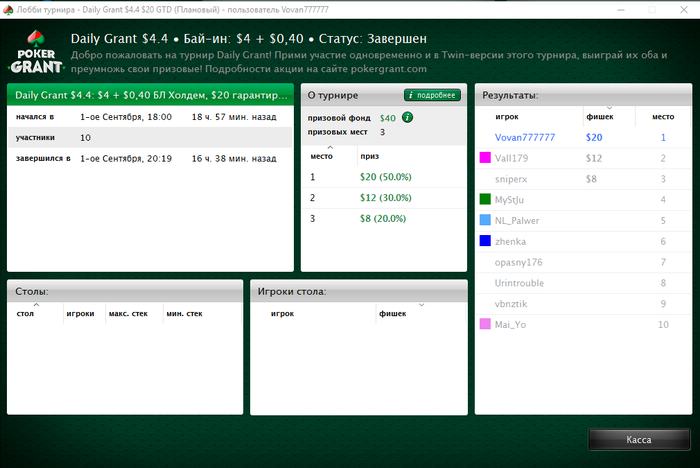Click Vovan777777's $20 winnings
700x468 pixels.
pyautogui.click(x=594, y=138)
